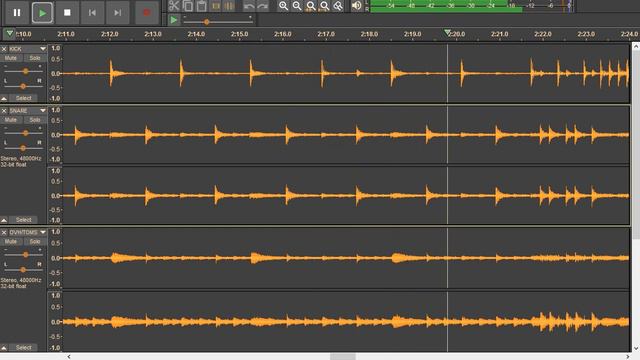Stop playback with the Stop button
This screenshot has height=360, width=640.
pos(67,13)
